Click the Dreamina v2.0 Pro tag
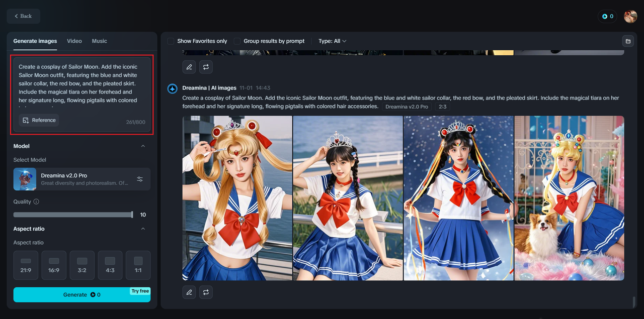Viewport: 644px width, 319px height. (x=408, y=107)
